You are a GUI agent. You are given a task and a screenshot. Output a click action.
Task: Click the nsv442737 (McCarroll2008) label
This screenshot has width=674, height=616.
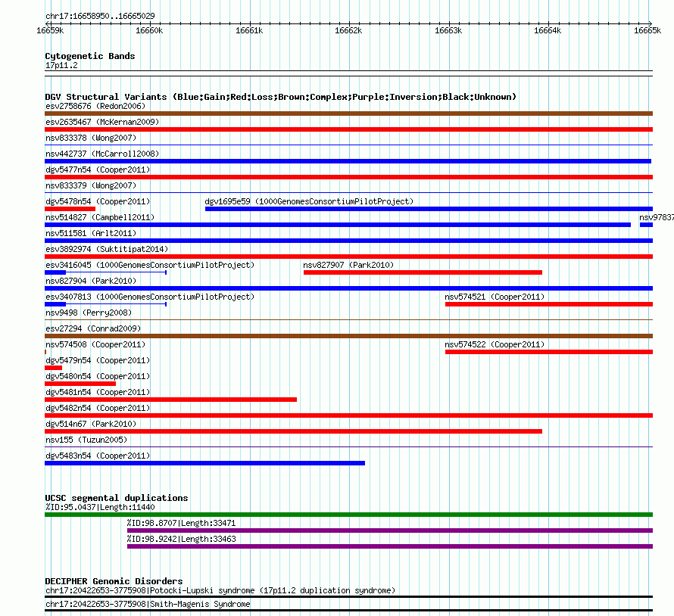tap(102, 154)
